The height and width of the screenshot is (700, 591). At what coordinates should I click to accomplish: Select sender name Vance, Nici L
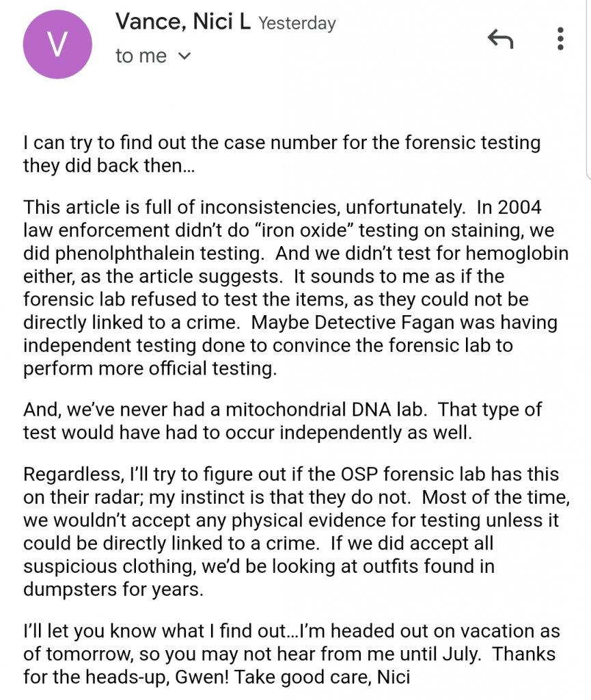click(x=182, y=23)
